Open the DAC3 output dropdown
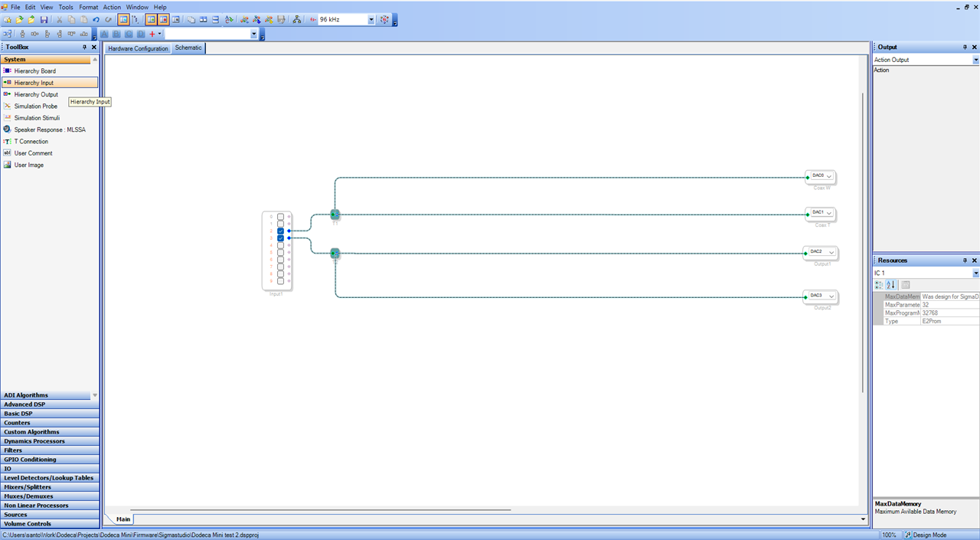Screen dimensions: 980x540 [832, 296]
